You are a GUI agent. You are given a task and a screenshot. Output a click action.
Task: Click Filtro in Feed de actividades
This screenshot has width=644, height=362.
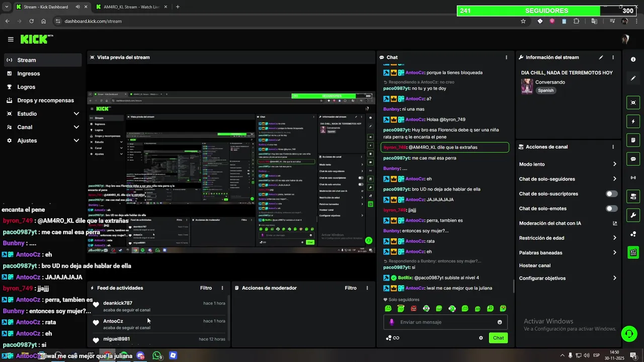pos(206,288)
